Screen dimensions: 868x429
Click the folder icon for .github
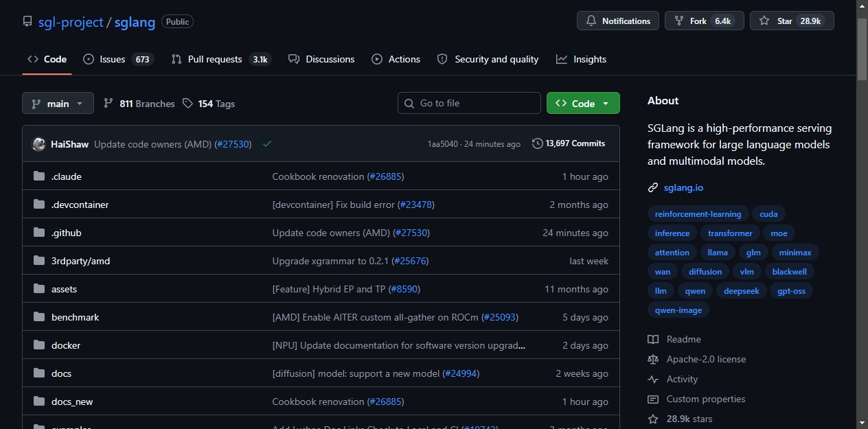point(39,233)
